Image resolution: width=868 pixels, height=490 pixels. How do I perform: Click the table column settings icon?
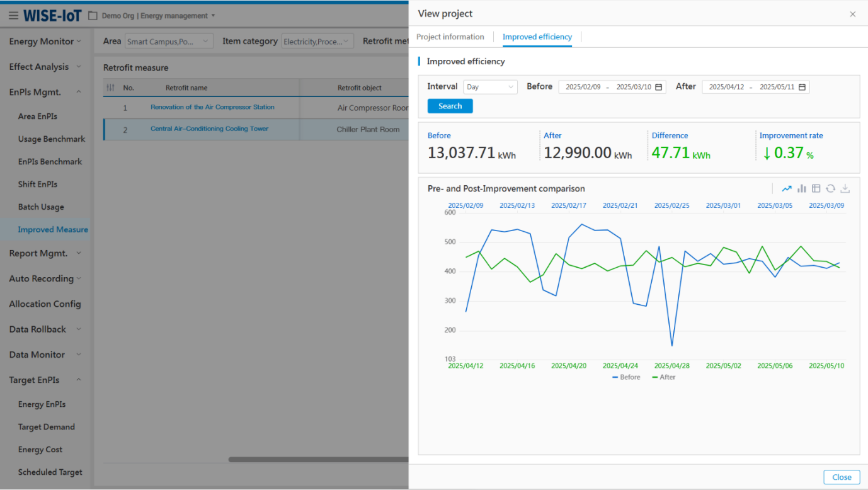(x=110, y=88)
